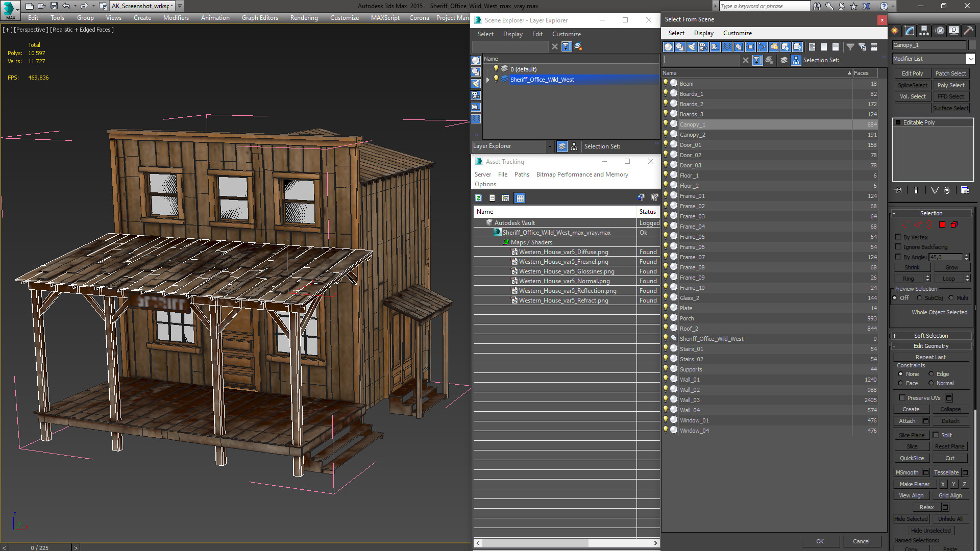
Task: Enable the Ignore Backfacing checkbox
Action: coord(898,247)
